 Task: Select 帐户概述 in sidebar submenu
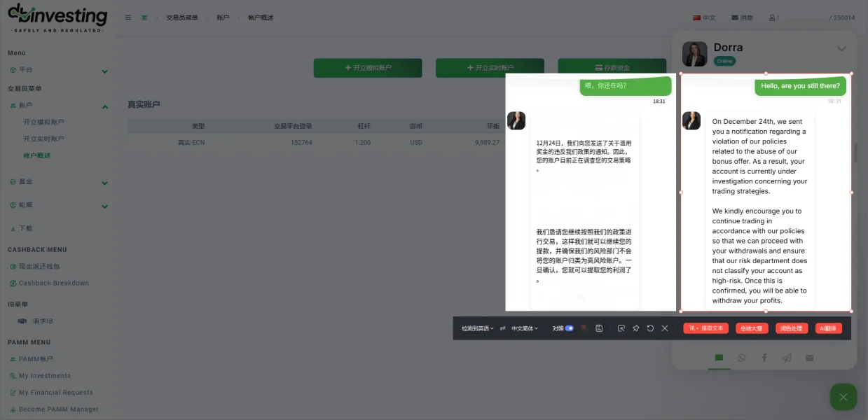[37, 155]
